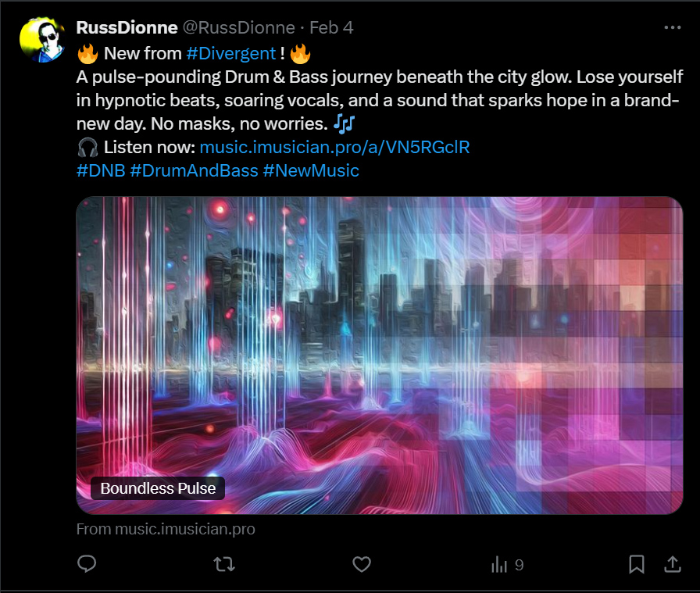The image size is (700, 593).
Task: Click the "From music.imusician.pro" source text
Action: point(166,529)
